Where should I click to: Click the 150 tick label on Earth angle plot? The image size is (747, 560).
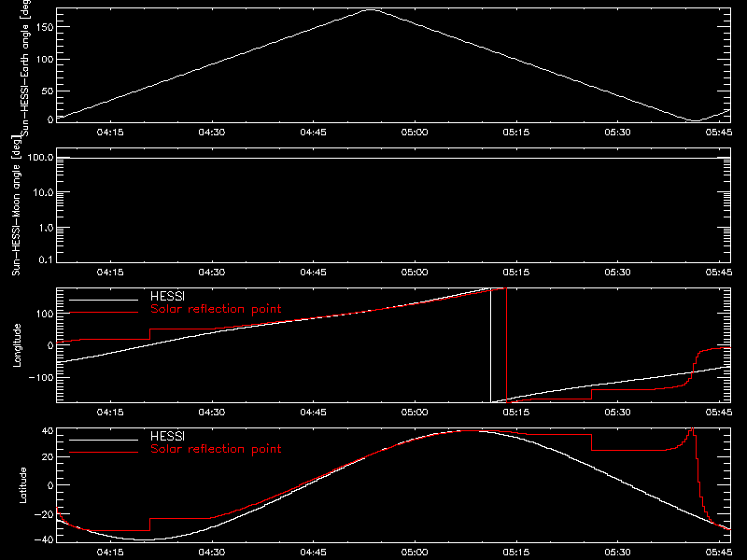coord(44,27)
